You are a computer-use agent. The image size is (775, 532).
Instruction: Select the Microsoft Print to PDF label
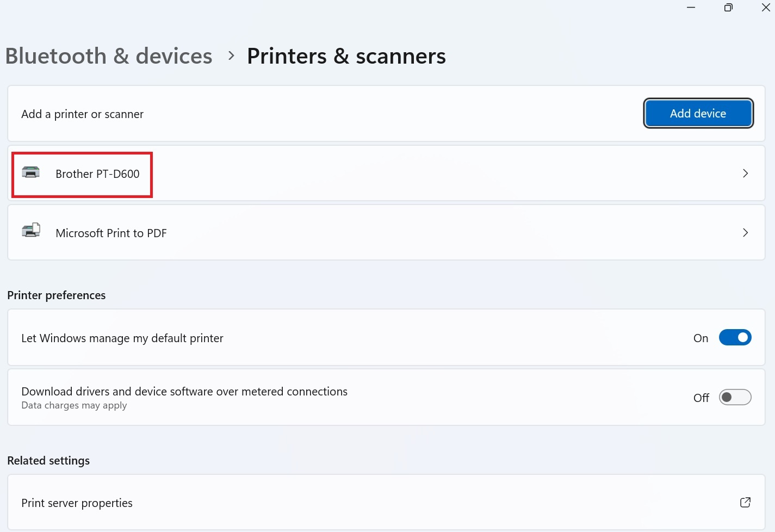coord(111,233)
